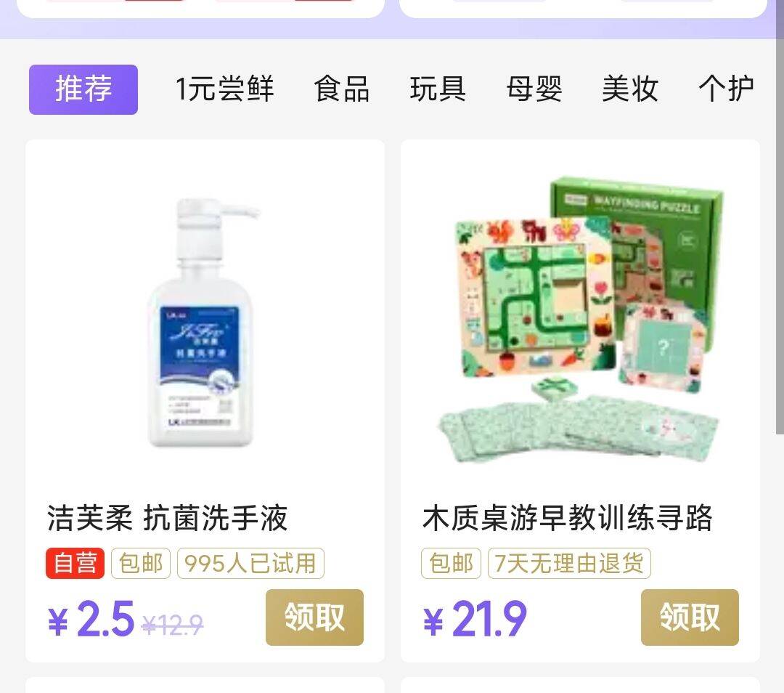
Task: Switch to the 1元尝鲜 tab
Action: [224, 89]
